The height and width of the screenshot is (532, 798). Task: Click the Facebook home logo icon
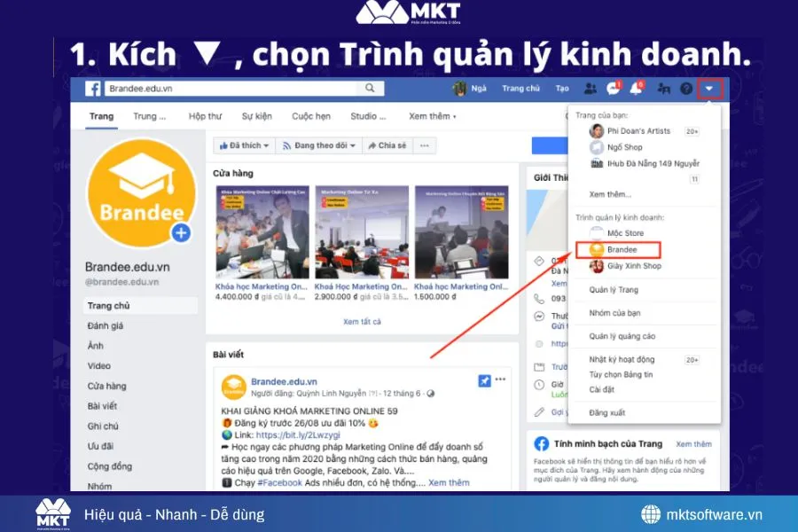point(93,88)
